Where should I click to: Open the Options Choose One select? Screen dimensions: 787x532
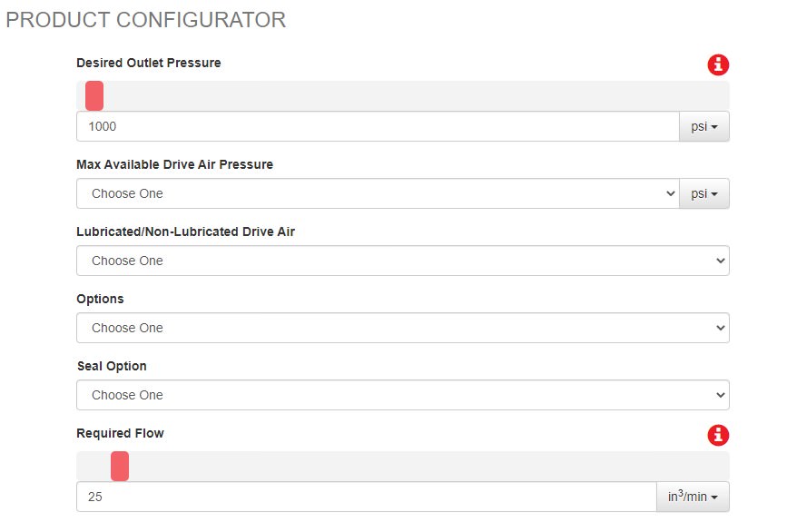[402, 329]
